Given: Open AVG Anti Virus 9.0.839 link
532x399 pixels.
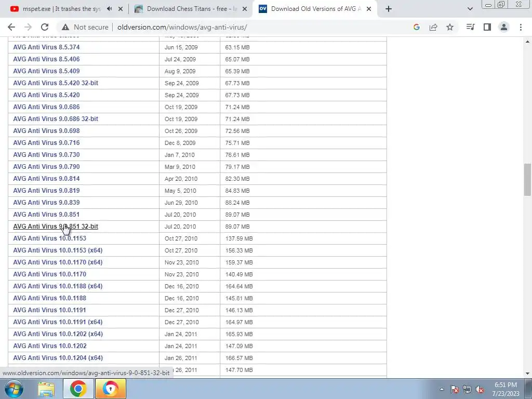Looking at the screenshot, I should click(46, 203).
